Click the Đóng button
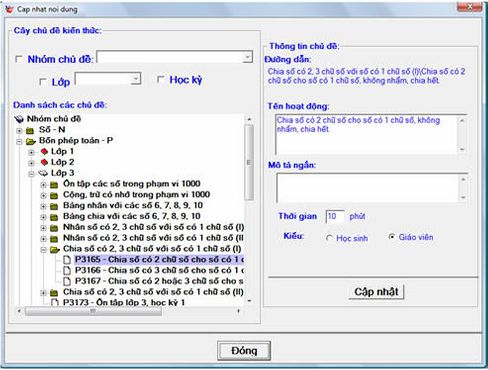The width and height of the screenshot is (488, 370). (244, 350)
